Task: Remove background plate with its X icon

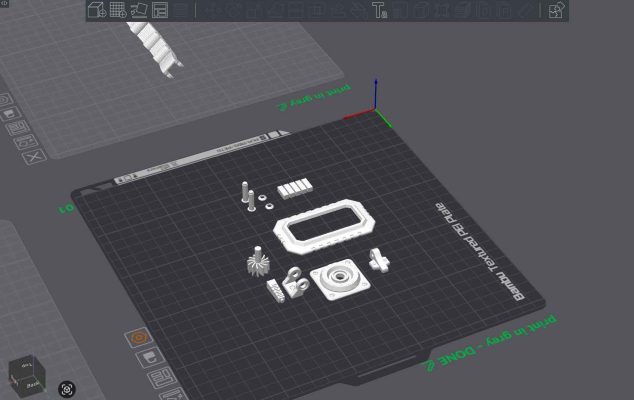Action: [x=34, y=157]
